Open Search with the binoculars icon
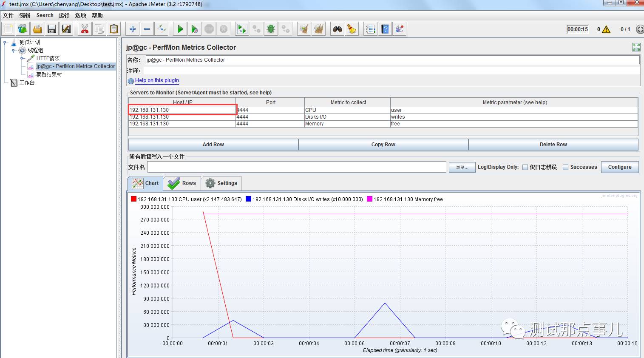 (338, 29)
